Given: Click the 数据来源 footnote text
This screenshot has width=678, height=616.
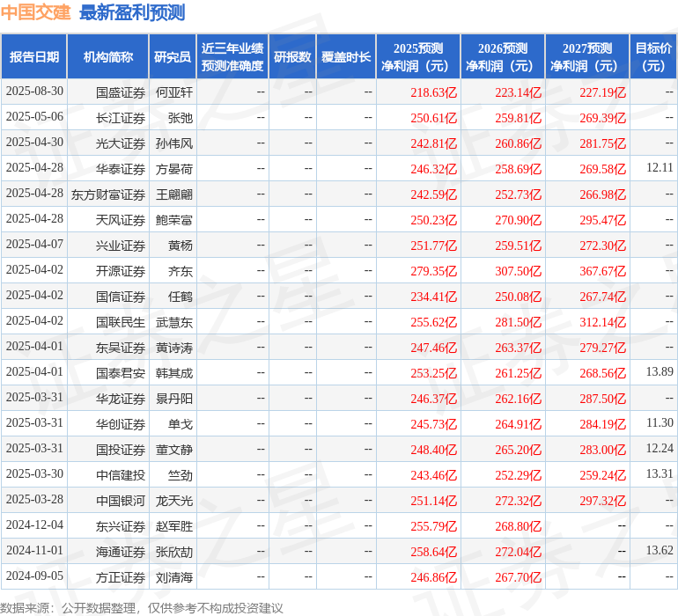Looking at the screenshot, I should [x=142, y=607].
